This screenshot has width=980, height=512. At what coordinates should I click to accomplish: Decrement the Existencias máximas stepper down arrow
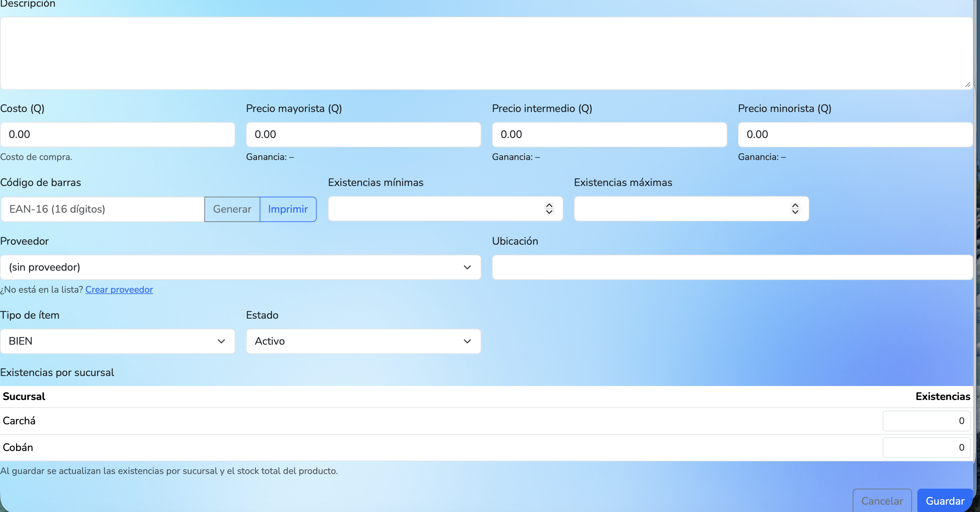point(795,212)
